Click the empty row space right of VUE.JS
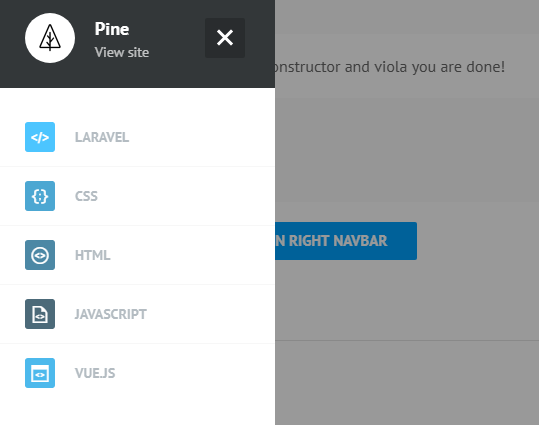 [194, 373]
